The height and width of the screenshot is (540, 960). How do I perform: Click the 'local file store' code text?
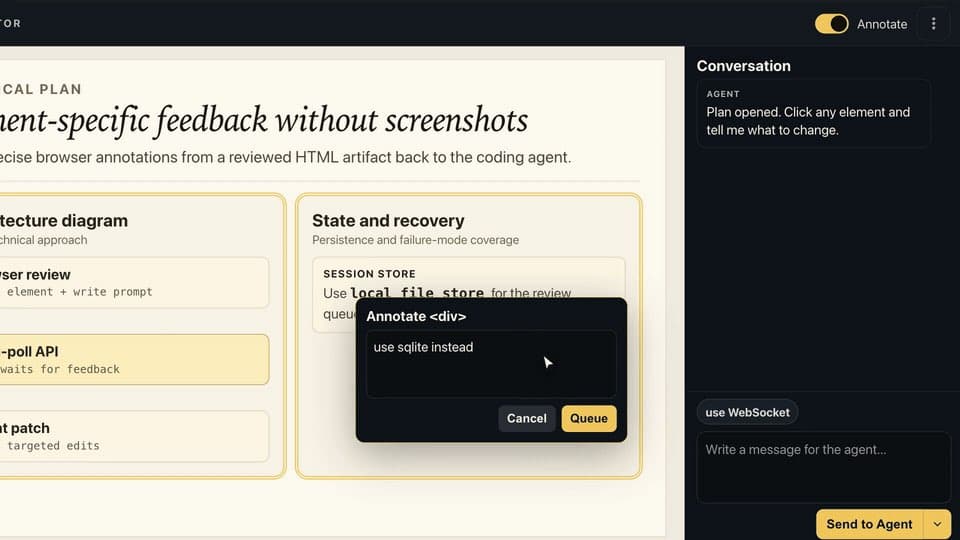pyautogui.click(x=417, y=293)
